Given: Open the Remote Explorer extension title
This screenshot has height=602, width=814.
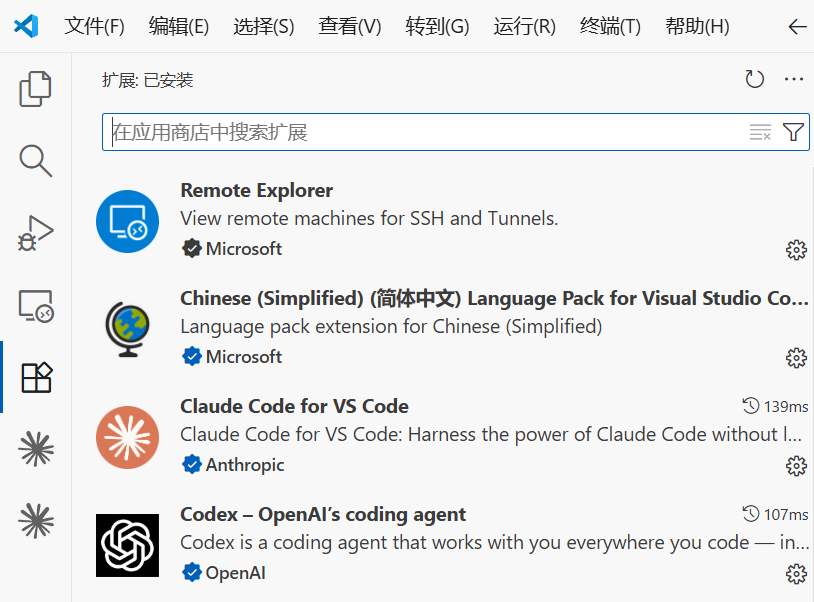Looking at the screenshot, I should tap(256, 190).
